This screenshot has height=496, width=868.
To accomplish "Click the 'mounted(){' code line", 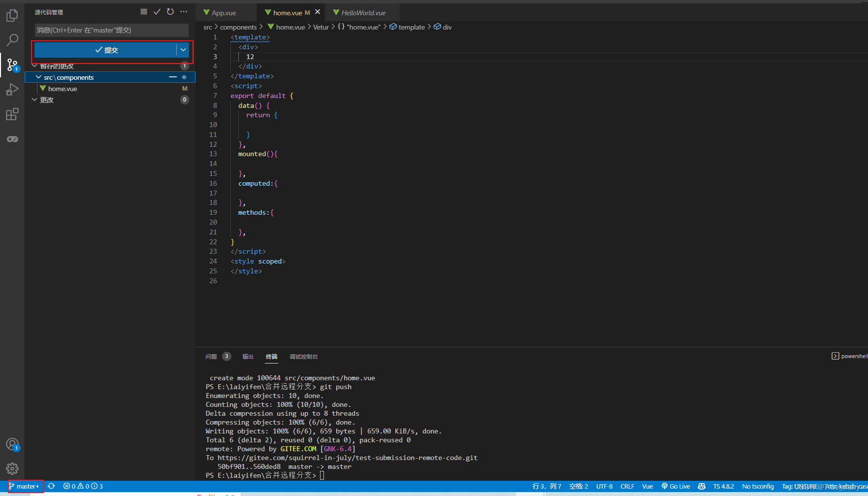I will point(258,154).
